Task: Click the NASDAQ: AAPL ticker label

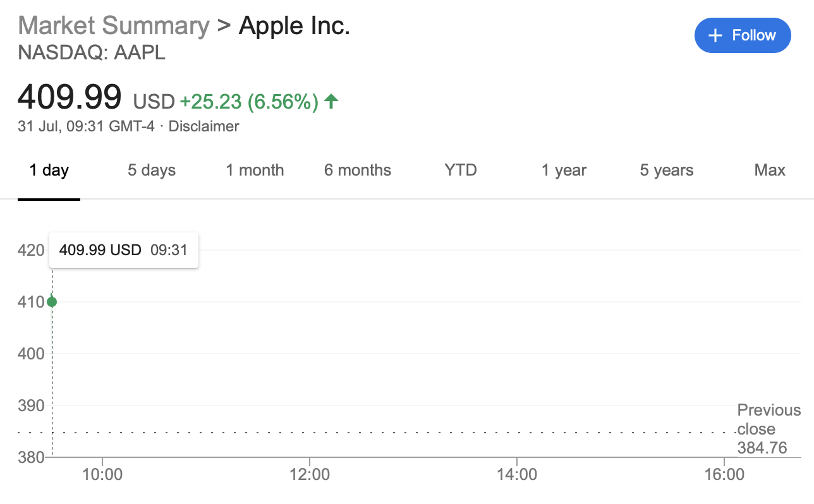Action: [x=91, y=54]
